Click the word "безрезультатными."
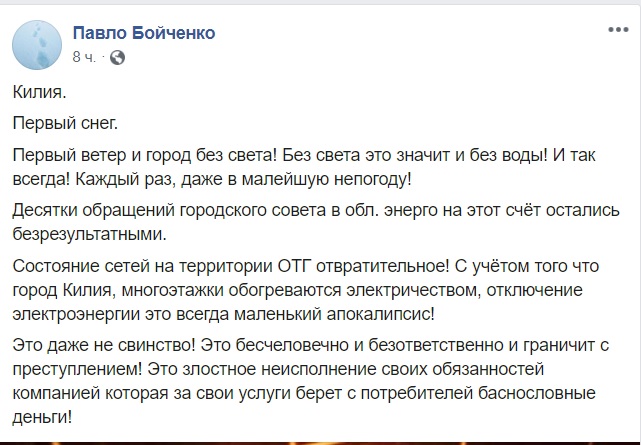Viewport: 641px width, 445px height. (90, 235)
